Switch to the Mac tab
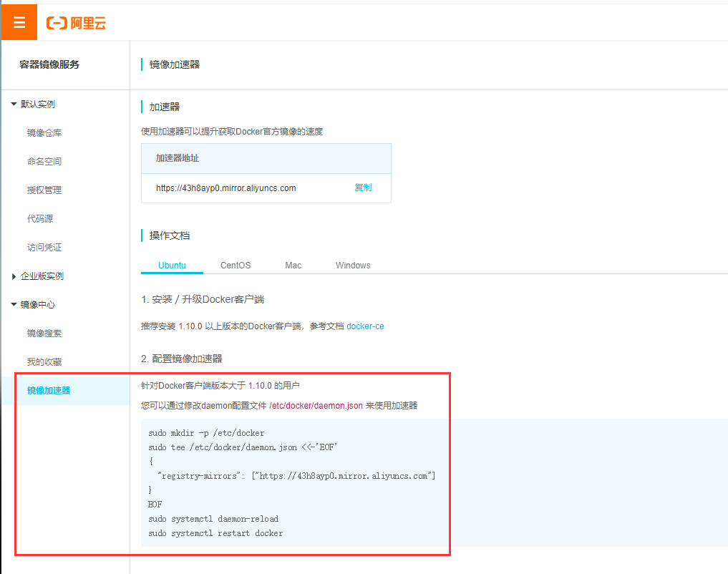728x574 pixels. (x=293, y=266)
